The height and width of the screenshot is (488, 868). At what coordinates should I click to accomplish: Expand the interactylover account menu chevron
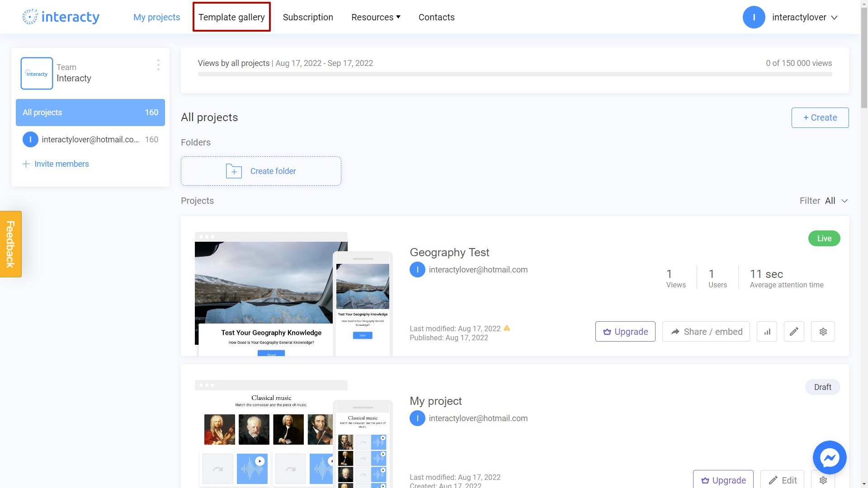pos(835,18)
